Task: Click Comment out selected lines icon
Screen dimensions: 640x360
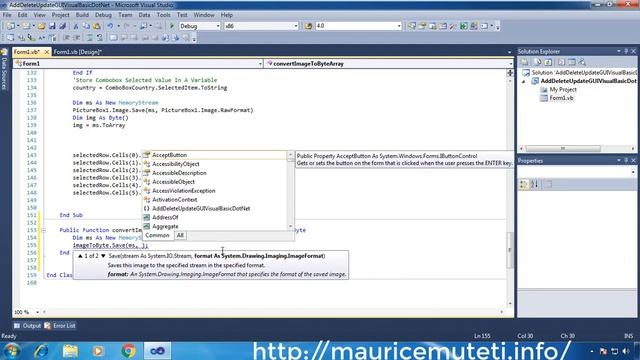Action: [90, 38]
